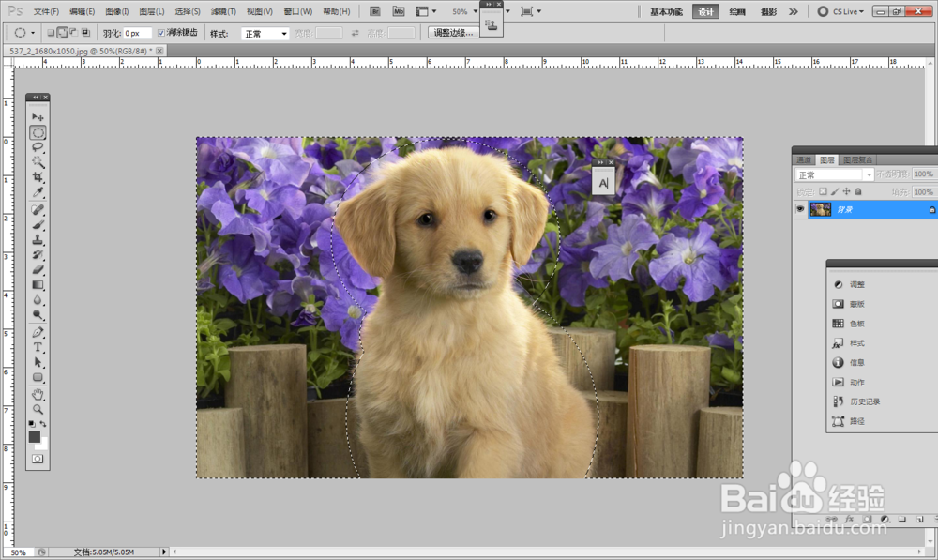Open the character panel 'A' icon

click(603, 183)
